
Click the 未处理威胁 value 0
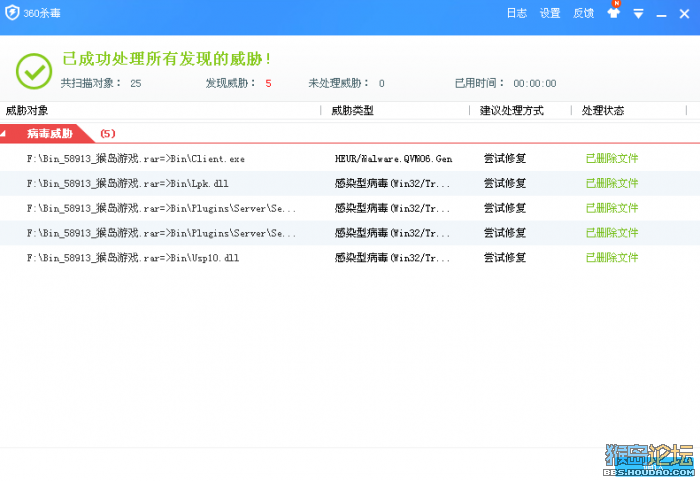pyautogui.click(x=382, y=84)
